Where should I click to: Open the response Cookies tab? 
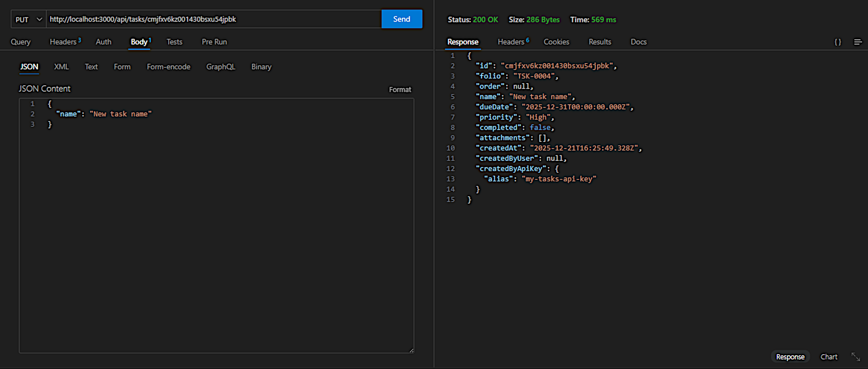pyautogui.click(x=556, y=42)
